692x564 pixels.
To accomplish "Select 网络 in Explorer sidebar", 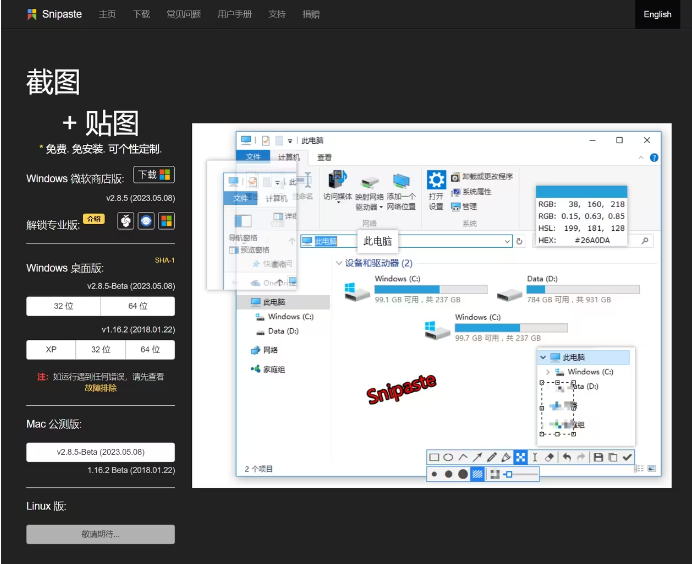I will coord(264,350).
